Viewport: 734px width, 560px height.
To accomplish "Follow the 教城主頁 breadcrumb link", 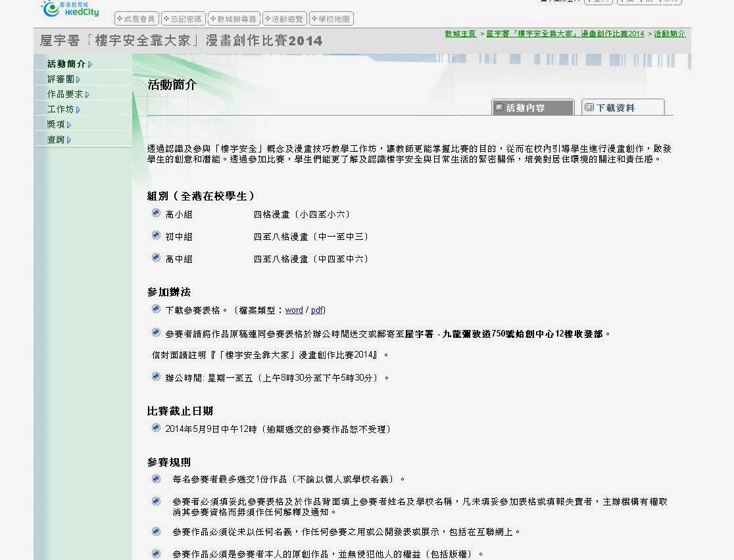I will 460,34.
